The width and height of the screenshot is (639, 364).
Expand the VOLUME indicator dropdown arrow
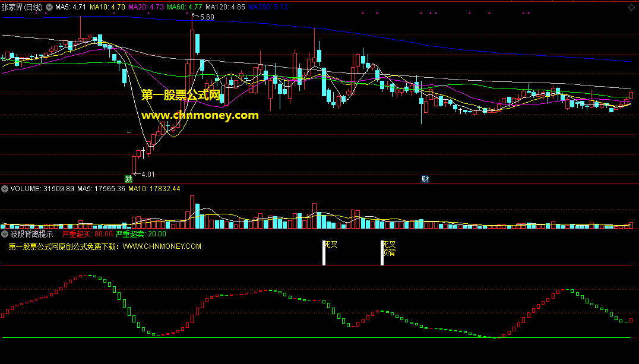[x=5, y=189]
